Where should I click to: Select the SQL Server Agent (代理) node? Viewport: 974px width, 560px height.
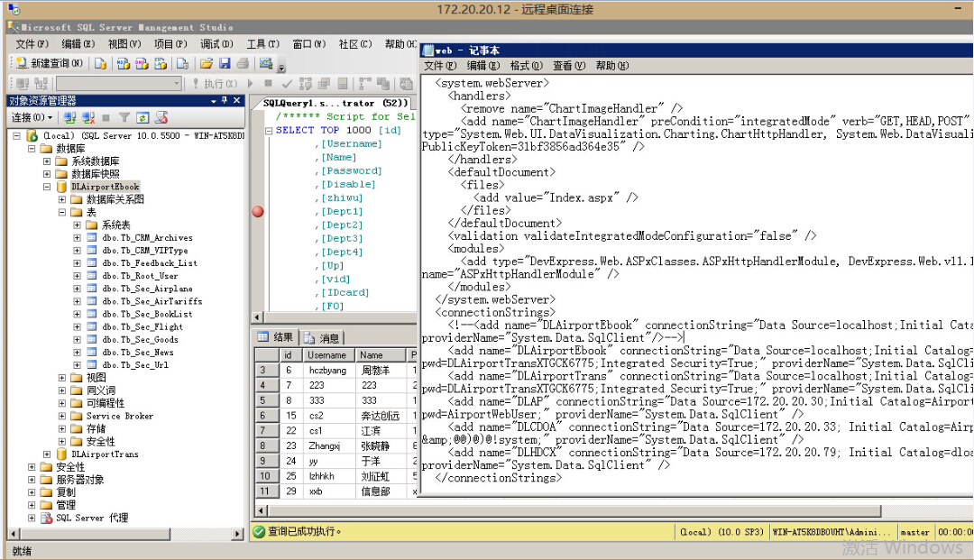[92, 518]
